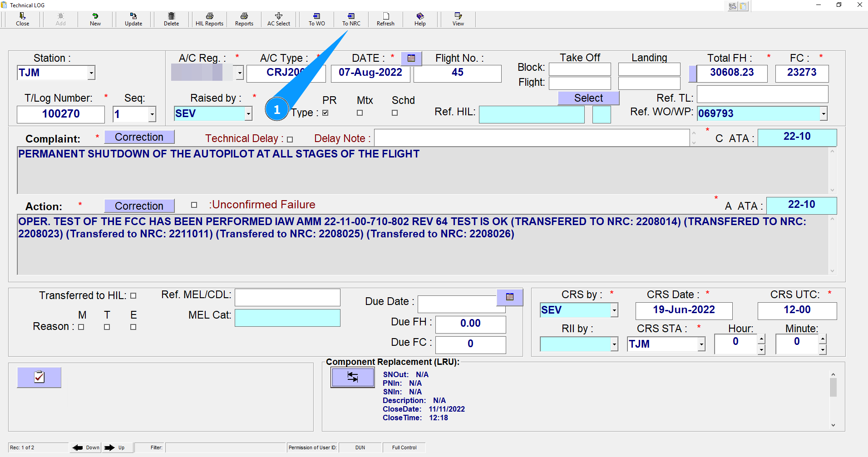Click the Block Take Off time field
The height and width of the screenshot is (457, 868).
[x=580, y=69]
